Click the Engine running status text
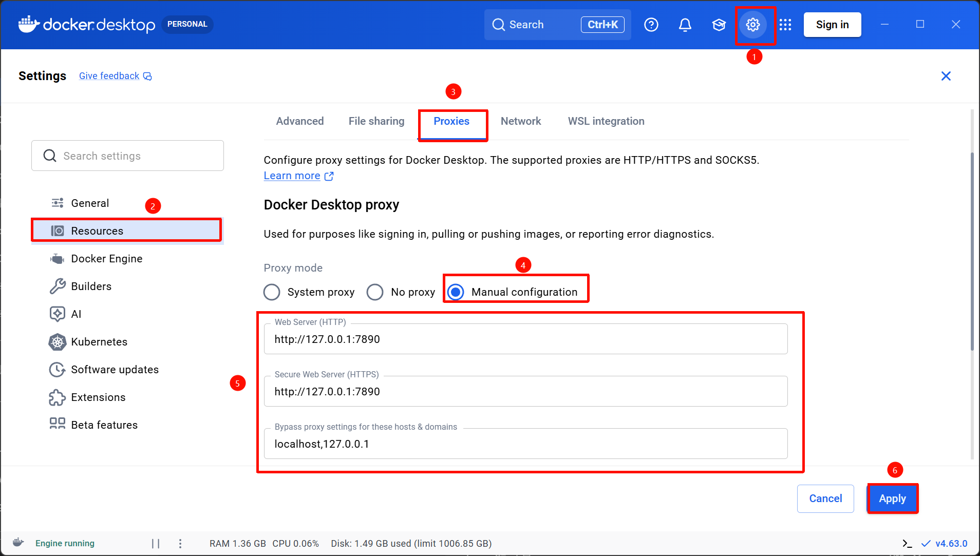This screenshot has width=980, height=556. click(65, 543)
